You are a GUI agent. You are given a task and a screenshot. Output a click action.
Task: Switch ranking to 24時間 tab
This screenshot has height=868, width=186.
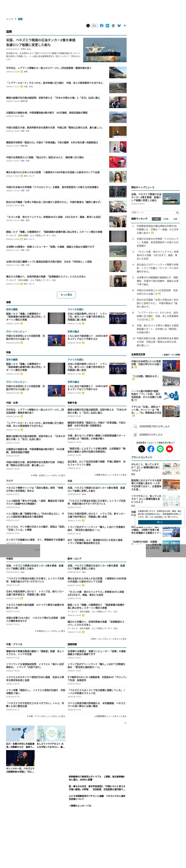coord(166,219)
